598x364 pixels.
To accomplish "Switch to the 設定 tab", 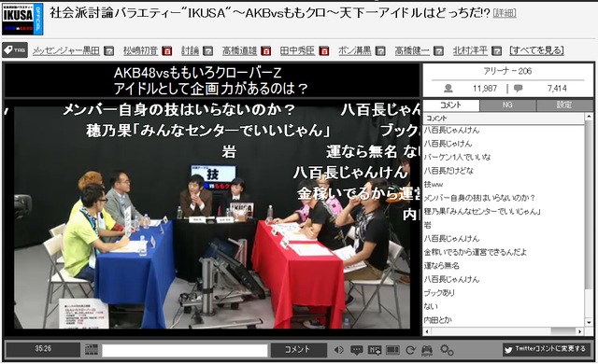I will point(564,105).
